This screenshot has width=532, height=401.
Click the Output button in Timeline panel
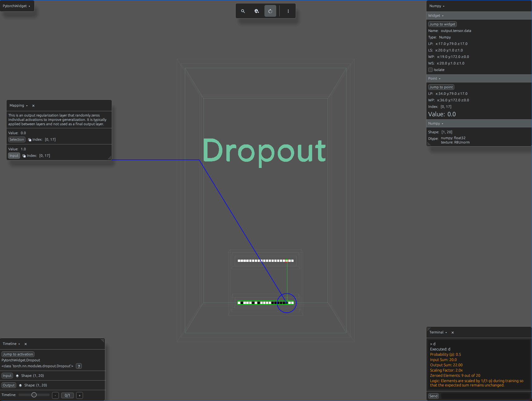point(9,385)
